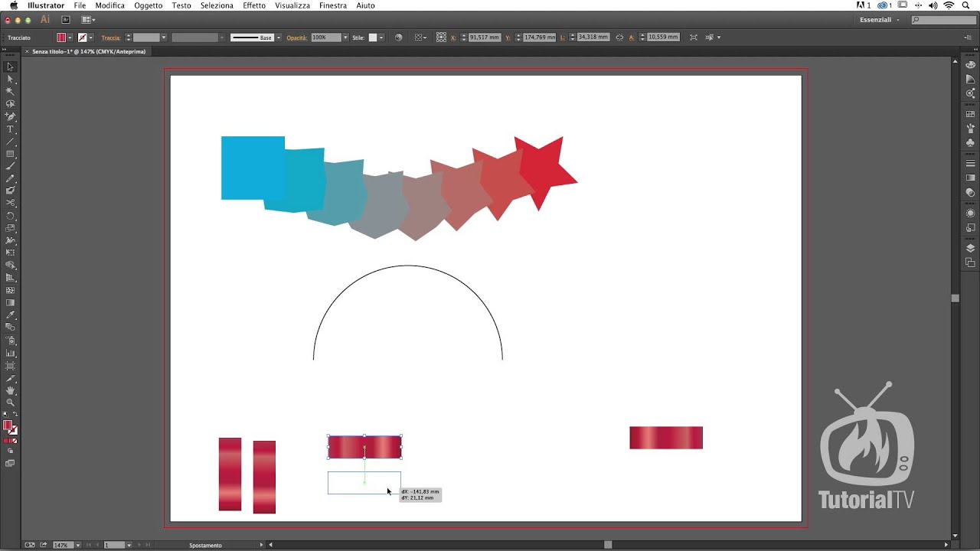Screen dimensions: 980x551
Task: Open the Oggetto menu
Action: [148, 5]
